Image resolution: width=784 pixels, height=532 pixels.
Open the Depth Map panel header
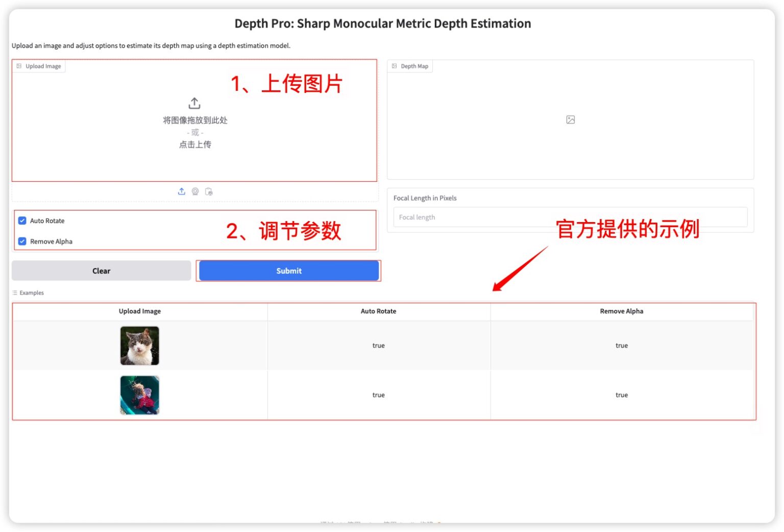tap(410, 66)
